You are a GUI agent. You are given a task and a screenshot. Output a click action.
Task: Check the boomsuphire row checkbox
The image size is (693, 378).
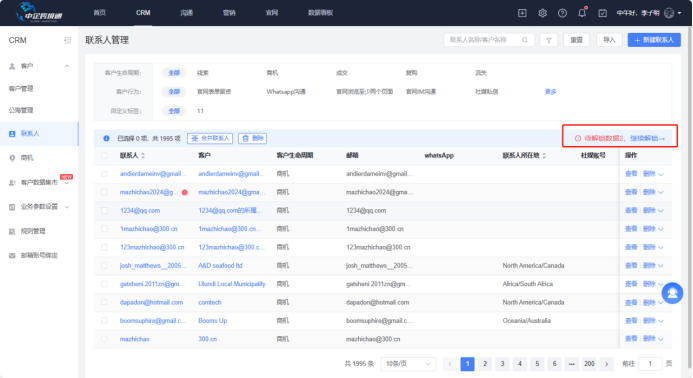coord(104,321)
